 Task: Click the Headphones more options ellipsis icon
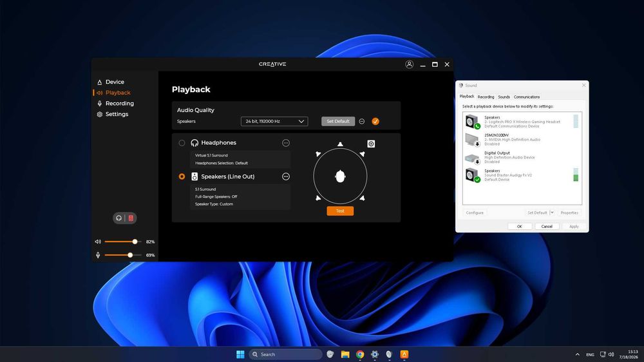tap(286, 143)
